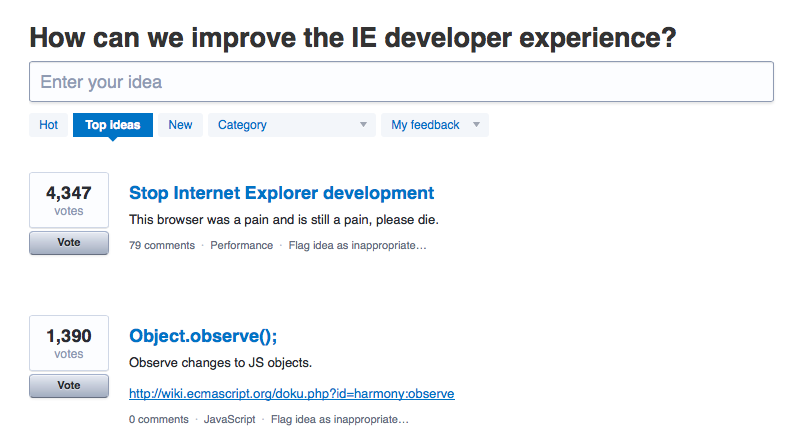Vote for the Object.observe() idea
Viewport: 800px width, 446px height.
(x=69, y=385)
